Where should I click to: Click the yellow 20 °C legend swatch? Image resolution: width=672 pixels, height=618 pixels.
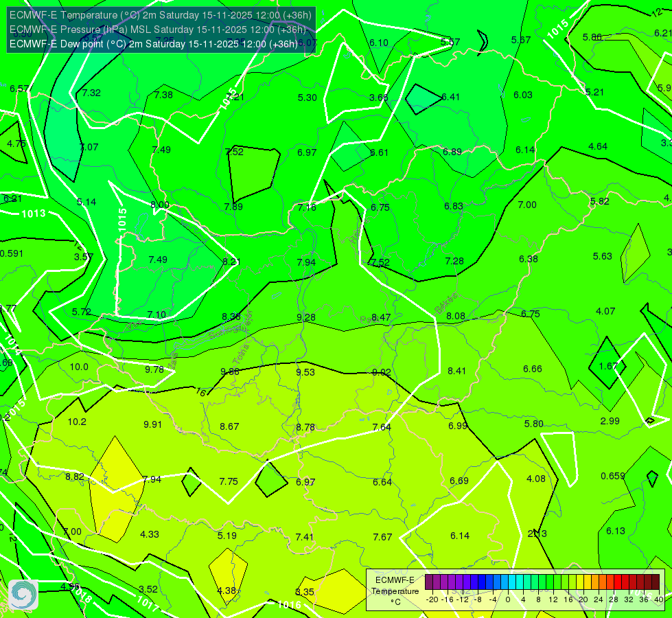(580, 582)
